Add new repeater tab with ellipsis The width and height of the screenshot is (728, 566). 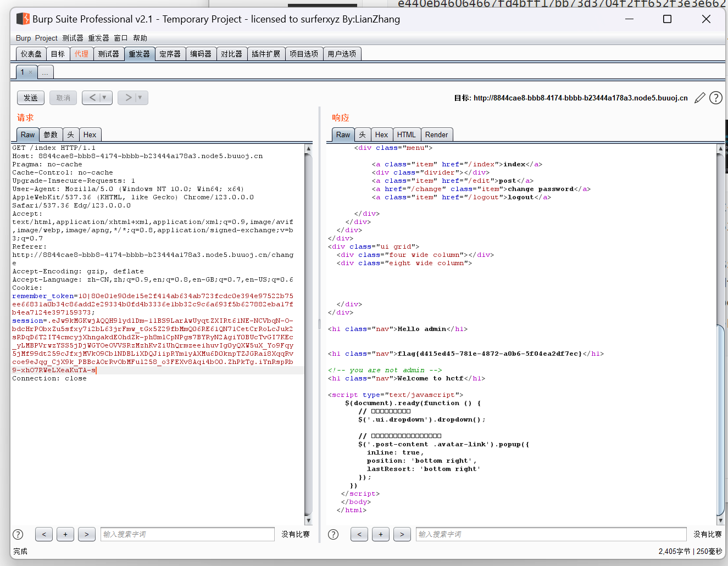[x=45, y=72]
